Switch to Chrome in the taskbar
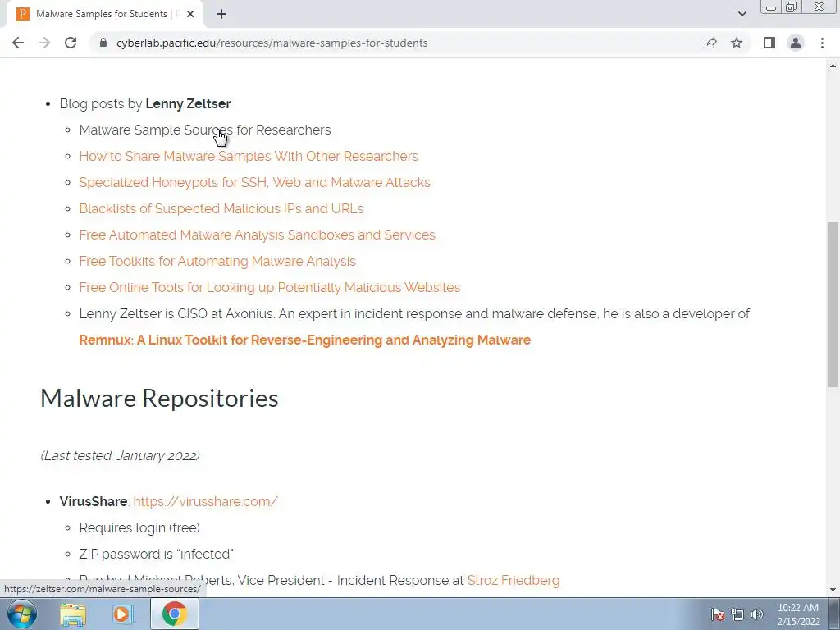Image resolution: width=840 pixels, height=630 pixels. pyautogui.click(x=175, y=614)
